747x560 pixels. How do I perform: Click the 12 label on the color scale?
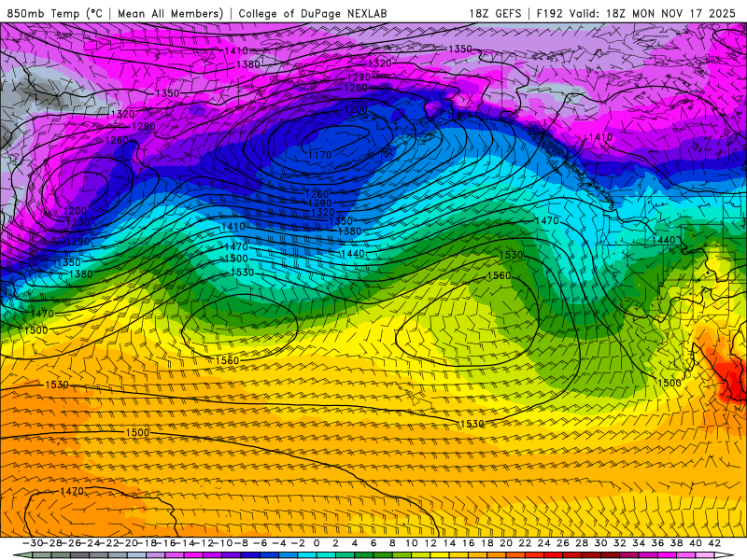(x=430, y=543)
